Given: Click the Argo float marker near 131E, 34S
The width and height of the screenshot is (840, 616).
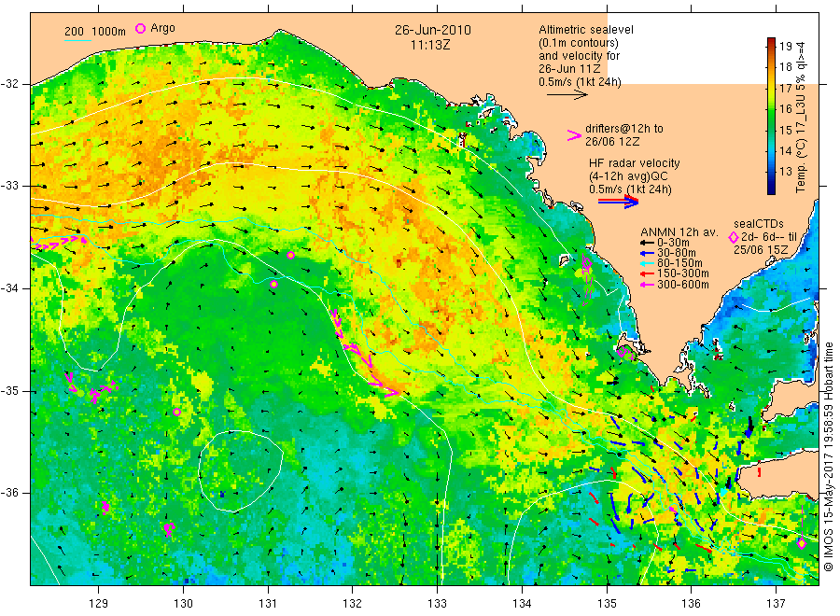Looking at the screenshot, I should tap(273, 285).
